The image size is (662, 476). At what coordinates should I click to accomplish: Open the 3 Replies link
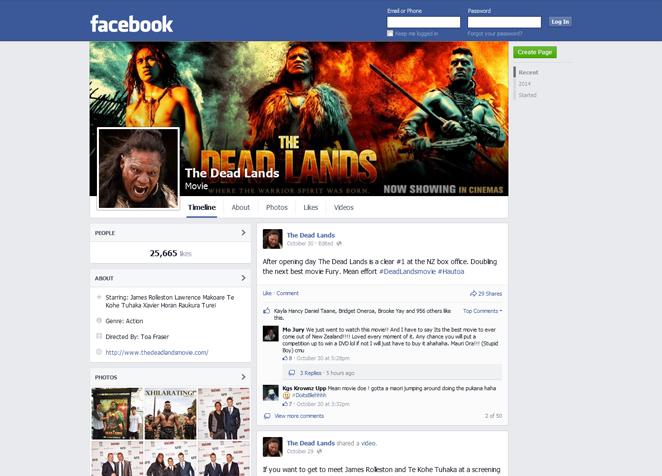311,373
